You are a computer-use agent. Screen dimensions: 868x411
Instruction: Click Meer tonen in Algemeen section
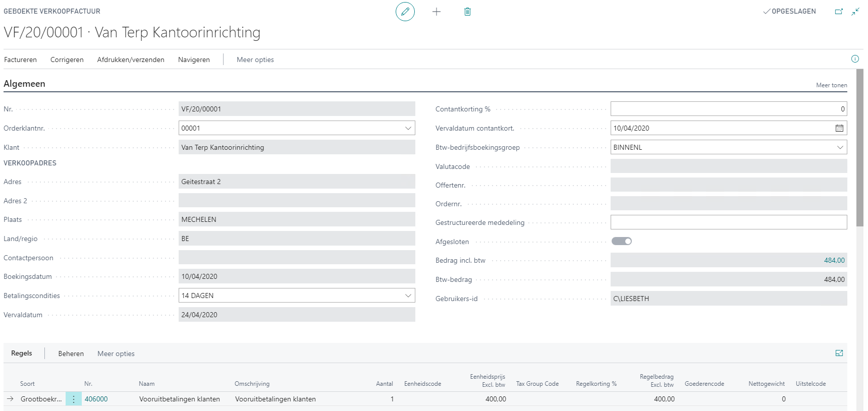coord(831,85)
